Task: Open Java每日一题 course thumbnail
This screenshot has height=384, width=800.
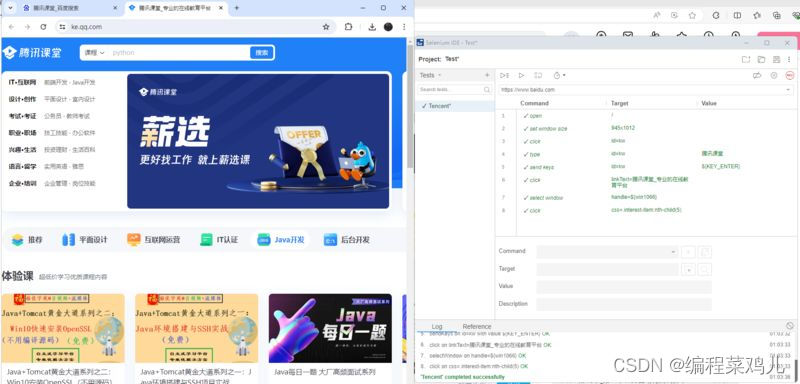Action: point(330,328)
